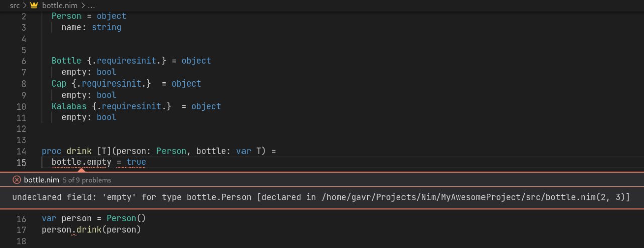Click the red error icon beside bottle.nim
This screenshot has height=248, width=644.
16,180
